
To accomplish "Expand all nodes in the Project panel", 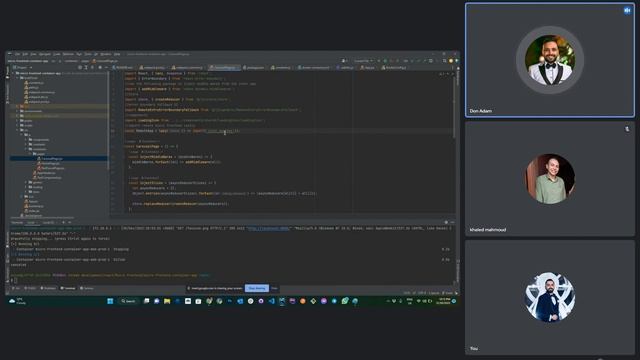I will click(x=86, y=67).
